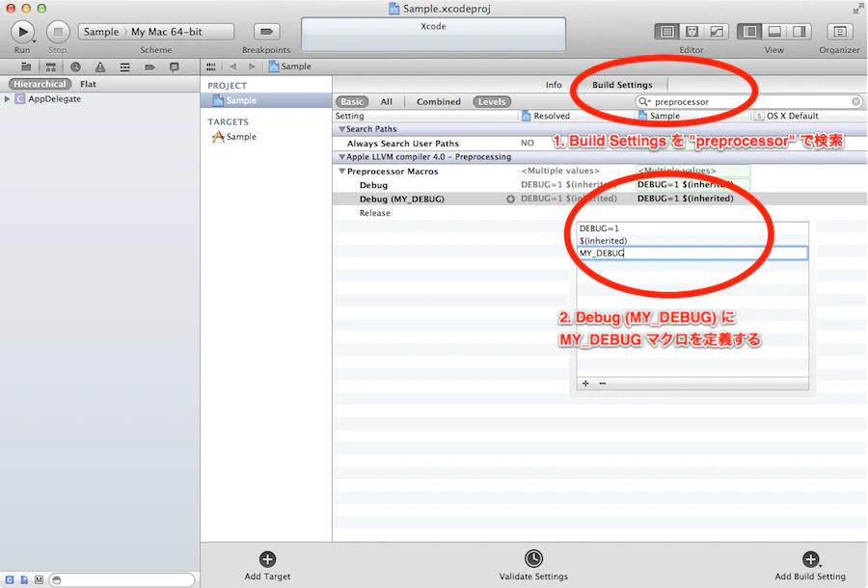Click the Validate Settings button
The height and width of the screenshot is (588, 868).
(x=533, y=565)
